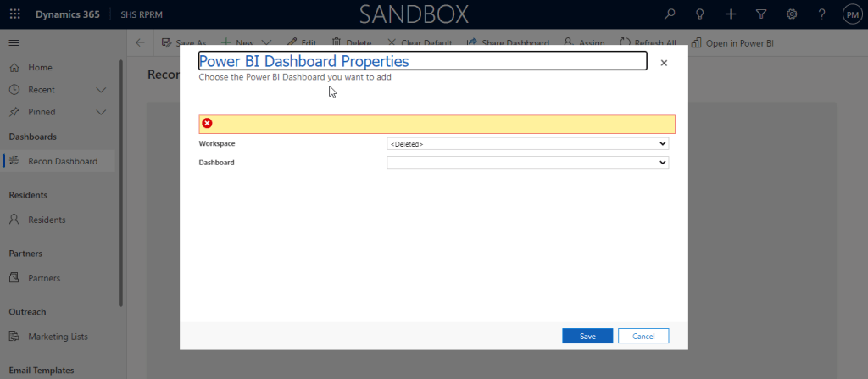
Task: Toggle the hamburger navigation menu
Action: click(x=14, y=42)
